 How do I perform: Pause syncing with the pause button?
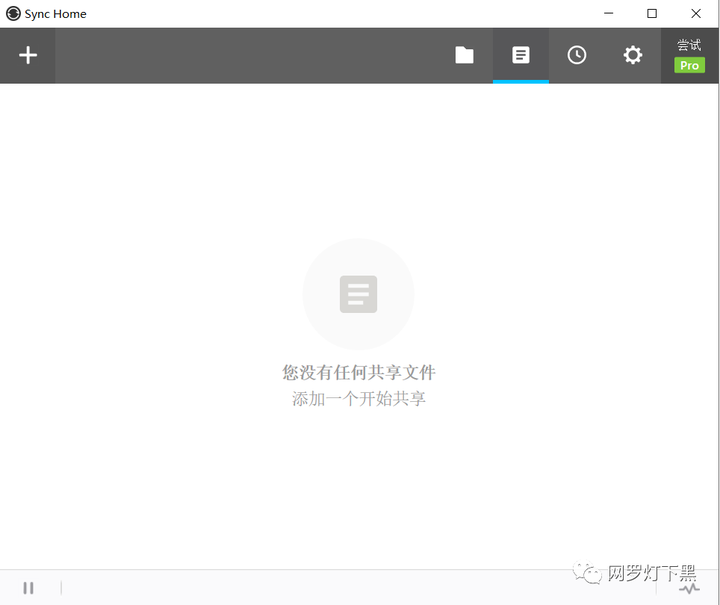tap(28, 588)
